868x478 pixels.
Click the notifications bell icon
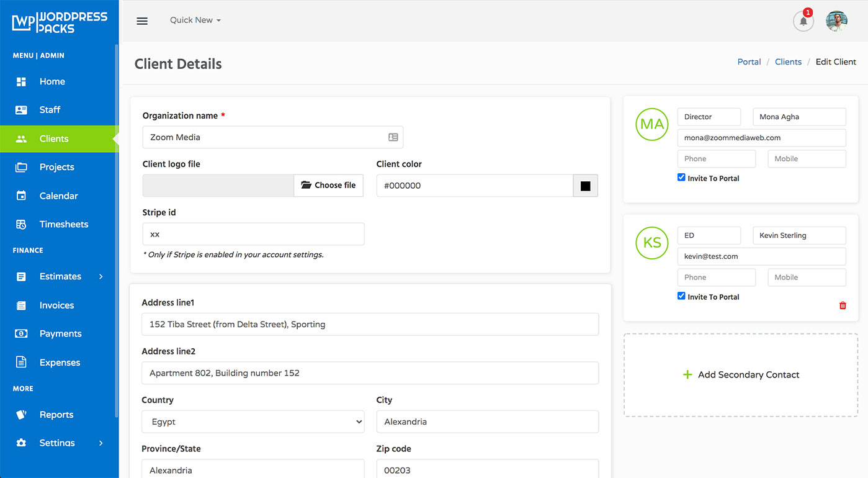pyautogui.click(x=803, y=20)
